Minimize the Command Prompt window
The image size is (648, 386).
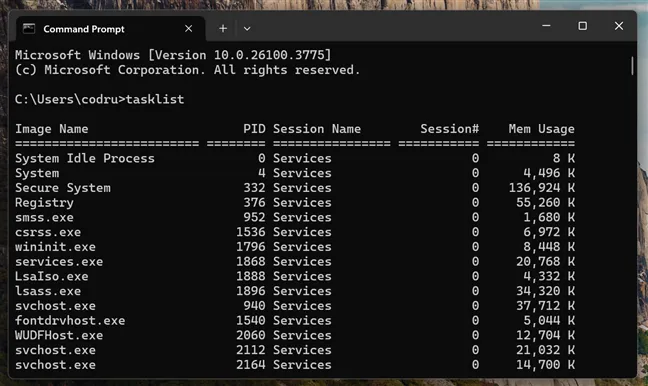pos(546,26)
